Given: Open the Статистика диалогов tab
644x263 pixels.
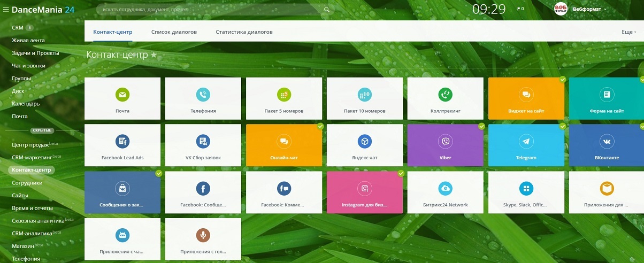Looking at the screenshot, I should point(244,32).
